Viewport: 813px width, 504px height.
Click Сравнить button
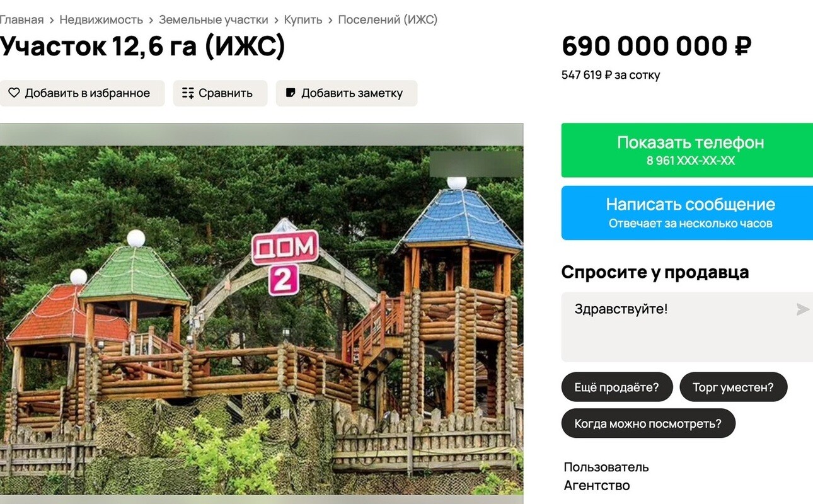click(x=221, y=93)
